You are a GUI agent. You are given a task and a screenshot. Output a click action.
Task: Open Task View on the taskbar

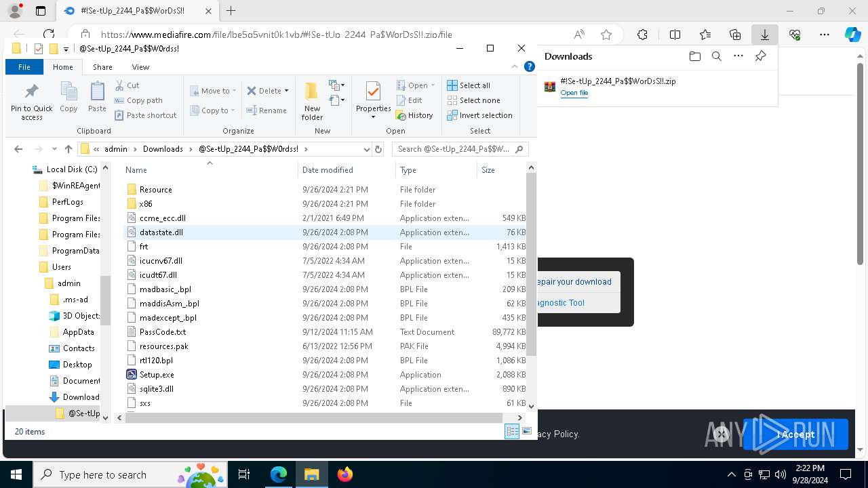click(x=244, y=474)
